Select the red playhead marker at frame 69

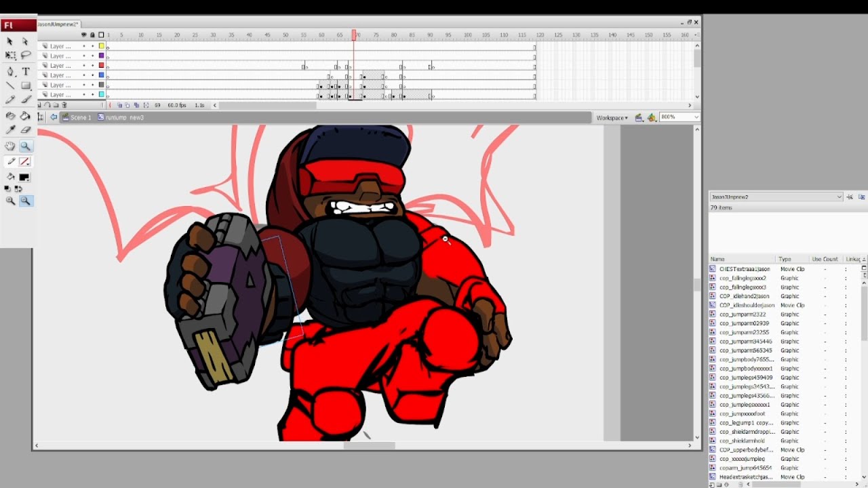coord(353,35)
